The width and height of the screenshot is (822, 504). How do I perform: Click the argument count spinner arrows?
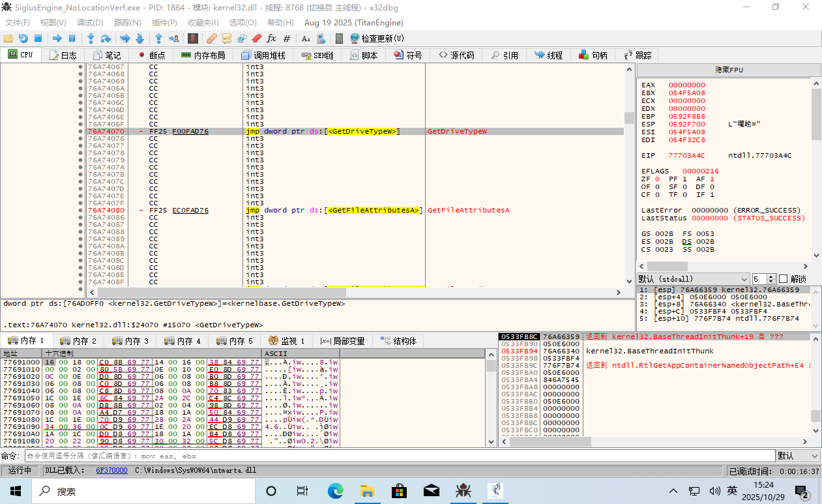[x=771, y=278]
